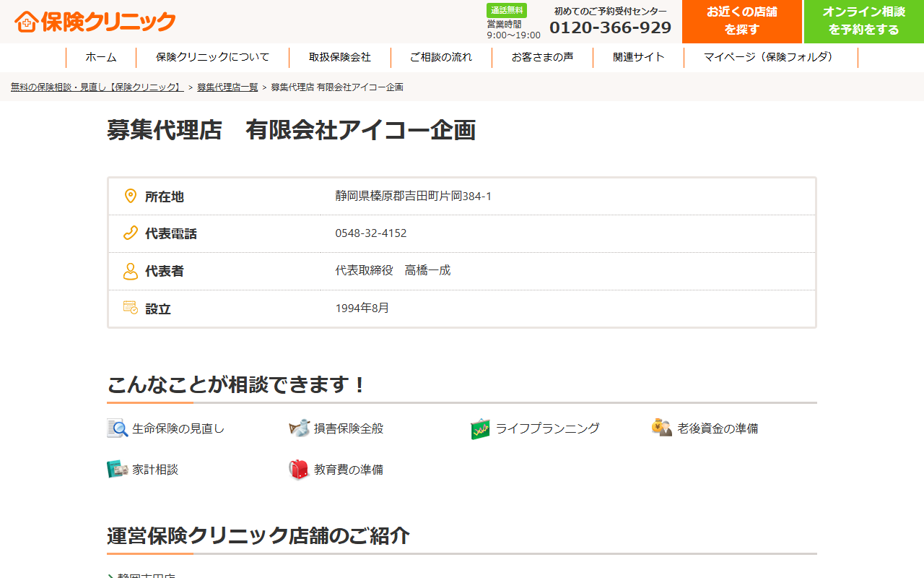Open 保険クリニックについて in the navigation
924x578 pixels.
point(212,57)
